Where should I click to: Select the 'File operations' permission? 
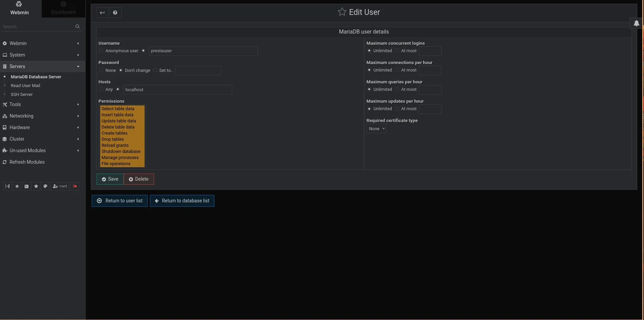click(x=122, y=164)
